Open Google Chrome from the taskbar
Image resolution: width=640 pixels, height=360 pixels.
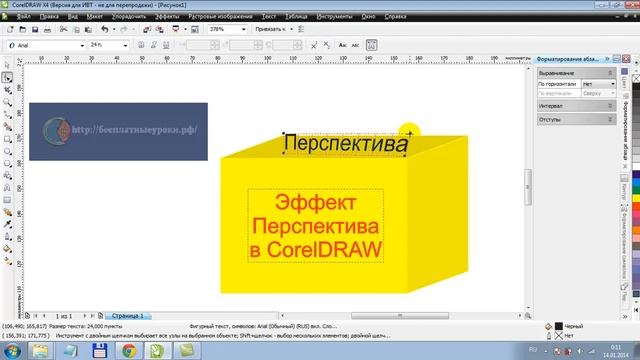coord(129,351)
